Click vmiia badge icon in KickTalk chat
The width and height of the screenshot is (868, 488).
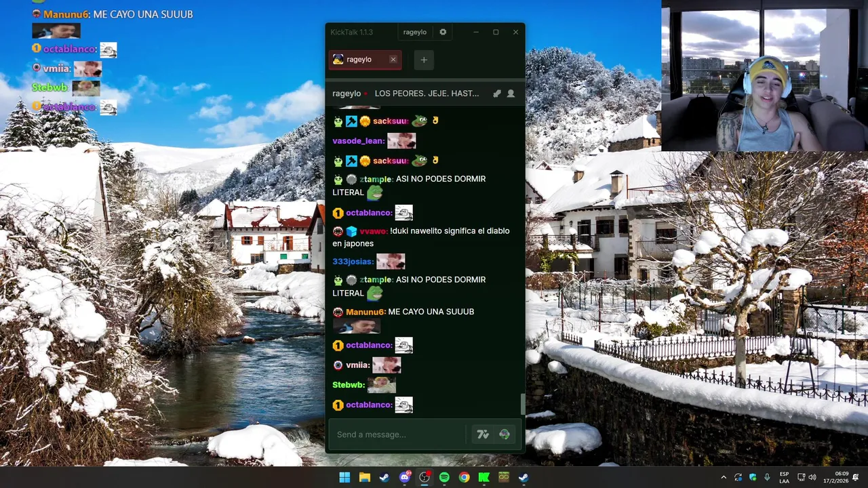tap(338, 365)
